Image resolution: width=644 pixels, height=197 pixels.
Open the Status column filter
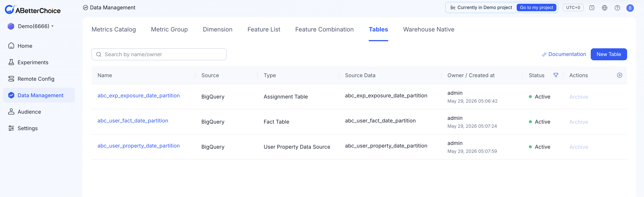[x=556, y=75]
